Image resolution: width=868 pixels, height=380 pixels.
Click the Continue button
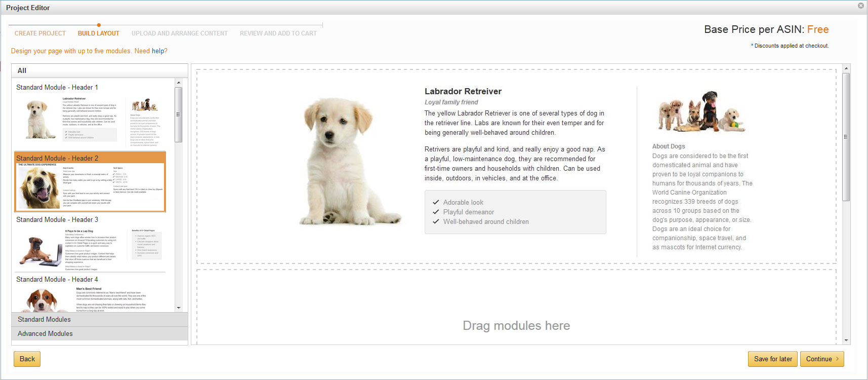point(821,359)
